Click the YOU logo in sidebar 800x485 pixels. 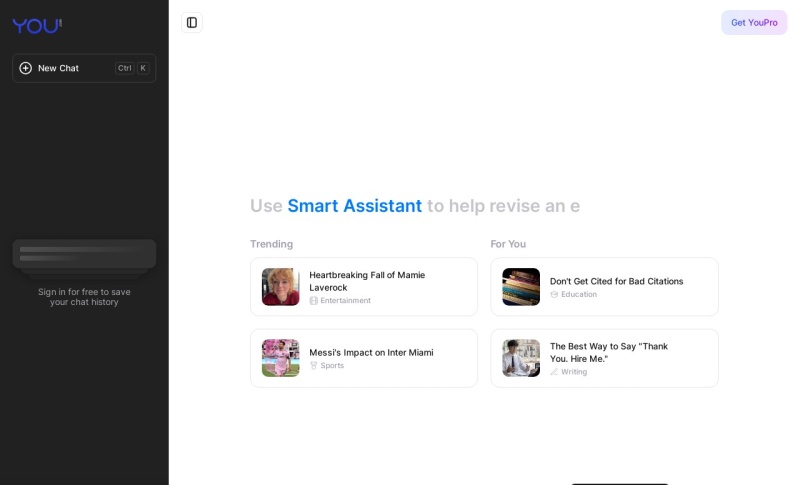coord(37,25)
